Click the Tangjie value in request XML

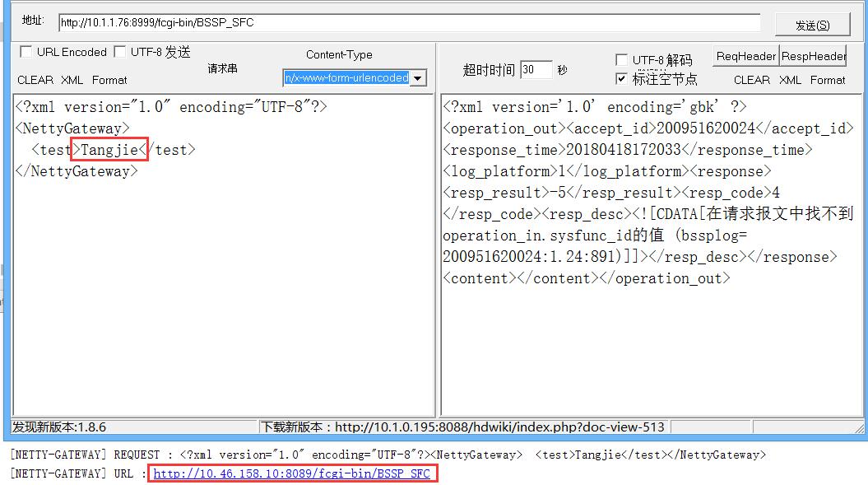point(109,150)
